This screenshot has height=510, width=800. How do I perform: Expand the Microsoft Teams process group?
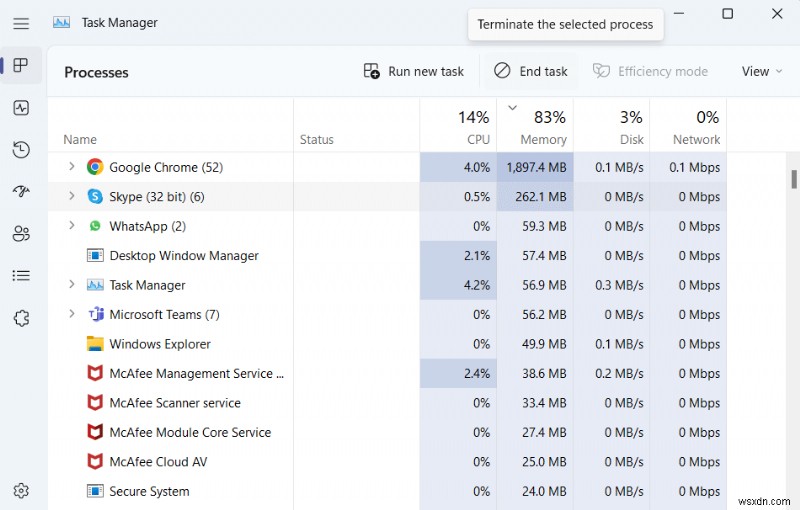[x=71, y=314]
